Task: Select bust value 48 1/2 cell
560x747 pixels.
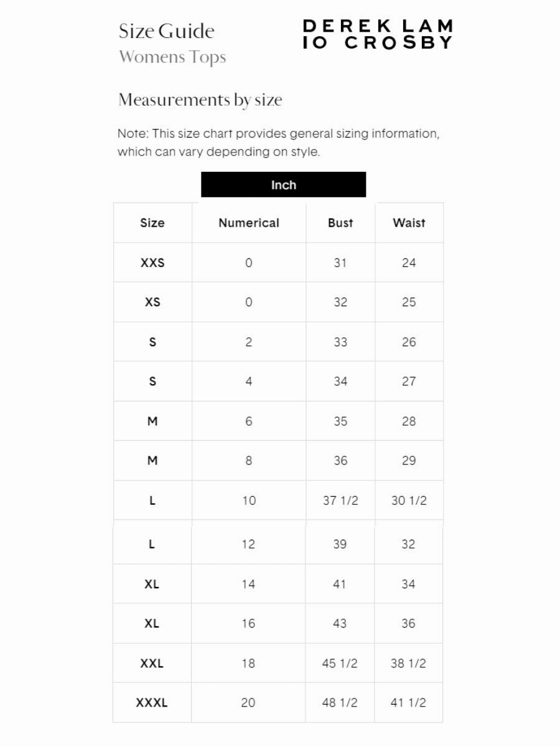Action: pos(340,703)
